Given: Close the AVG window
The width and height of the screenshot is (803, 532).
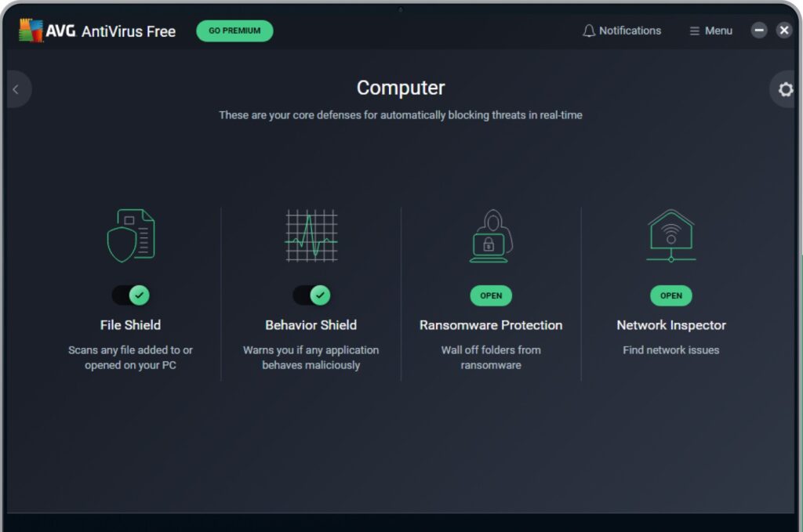Looking at the screenshot, I should (784, 31).
